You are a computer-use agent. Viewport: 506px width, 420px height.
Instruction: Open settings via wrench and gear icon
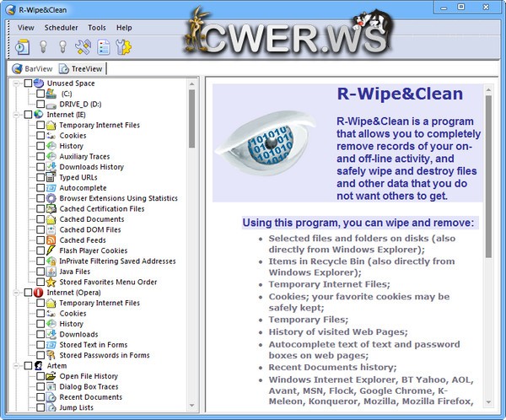click(124, 47)
